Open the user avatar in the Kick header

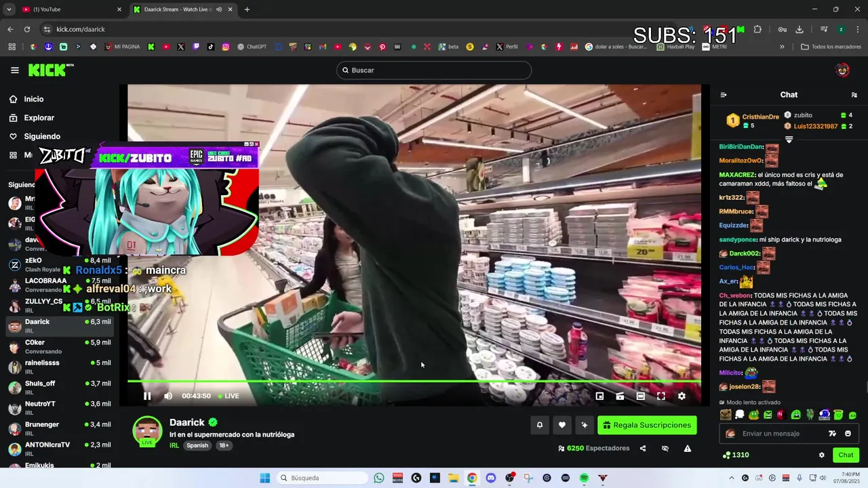point(842,70)
